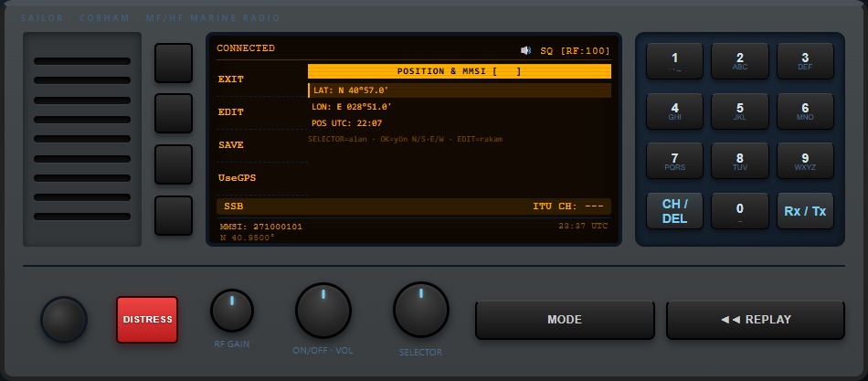
Task: Toggle power with the ON/OFF VOL knob
Action: (323, 311)
